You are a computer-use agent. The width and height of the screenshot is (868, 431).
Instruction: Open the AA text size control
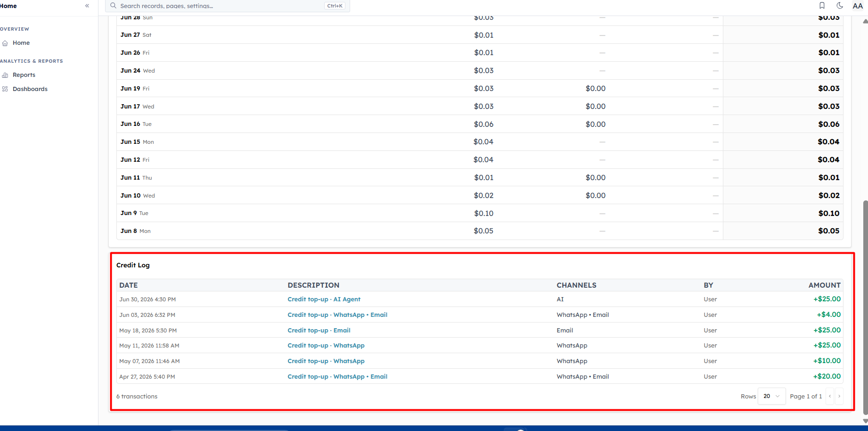(x=858, y=6)
